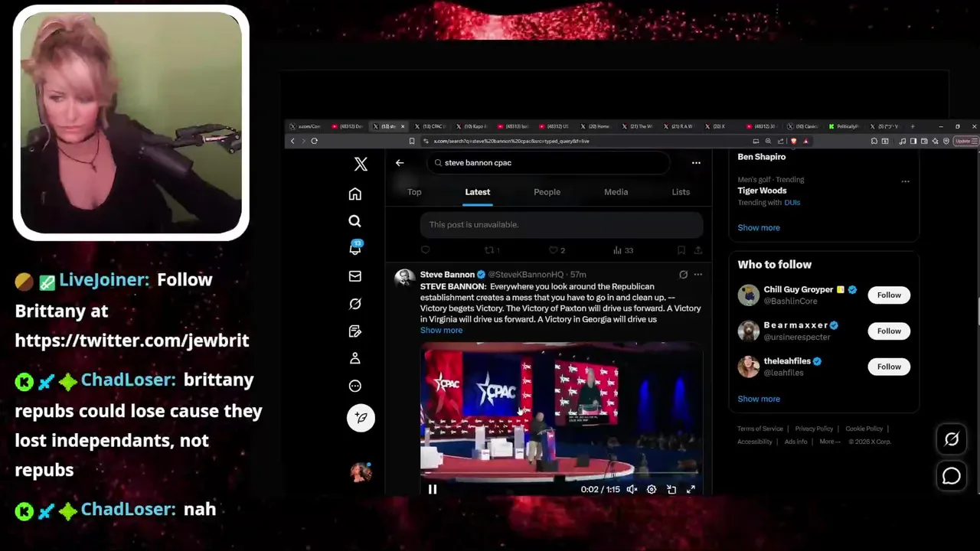Bookmark the unavailable post
Viewport: 980px width, 551px height.
pyautogui.click(x=681, y=250)
